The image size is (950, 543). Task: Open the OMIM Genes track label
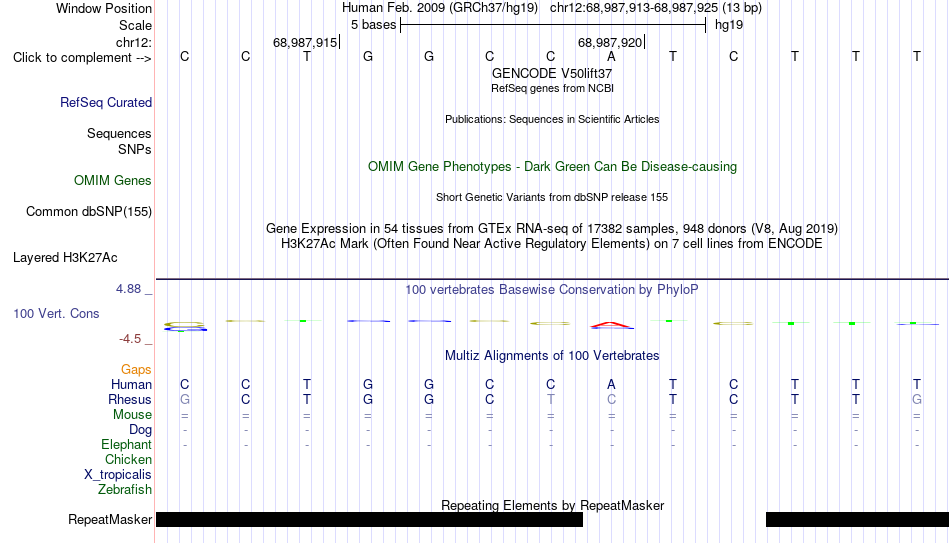[x=113, y=181]
